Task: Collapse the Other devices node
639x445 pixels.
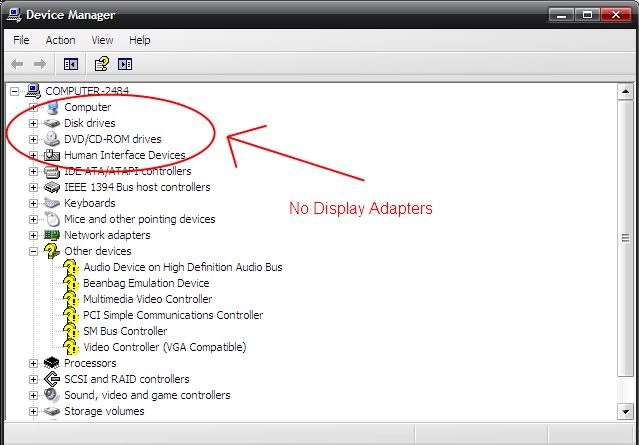Action: (x=33, y=251)
